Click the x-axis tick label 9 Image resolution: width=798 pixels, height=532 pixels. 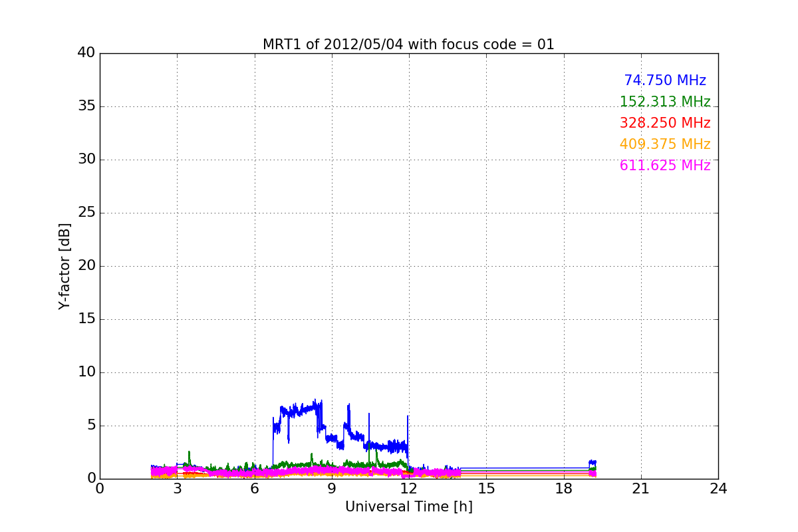(x=332, y=489)
